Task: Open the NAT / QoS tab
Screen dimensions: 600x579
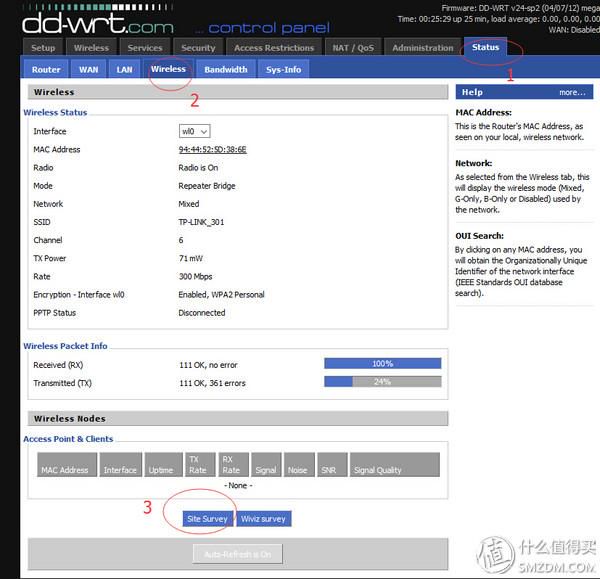Action: (353, 47)
